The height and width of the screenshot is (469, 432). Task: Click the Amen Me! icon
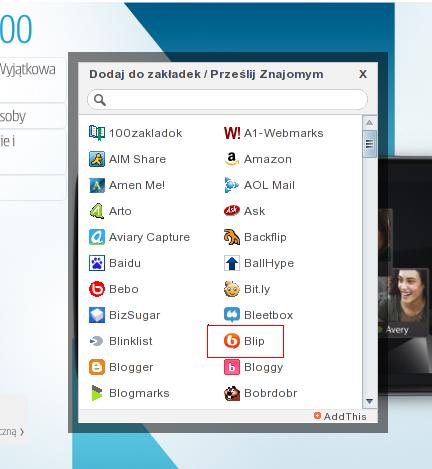pos(97,185)
